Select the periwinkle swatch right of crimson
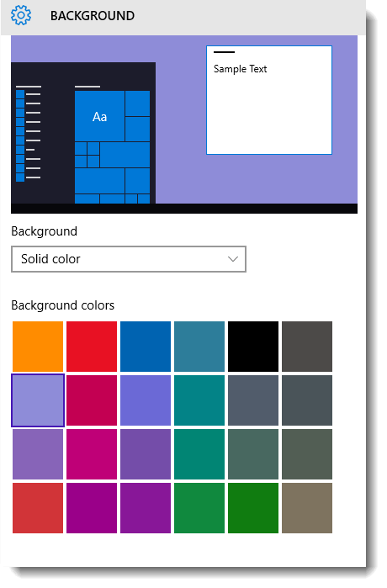The width and height of the screenshot is (387, 588). (146, 400)
